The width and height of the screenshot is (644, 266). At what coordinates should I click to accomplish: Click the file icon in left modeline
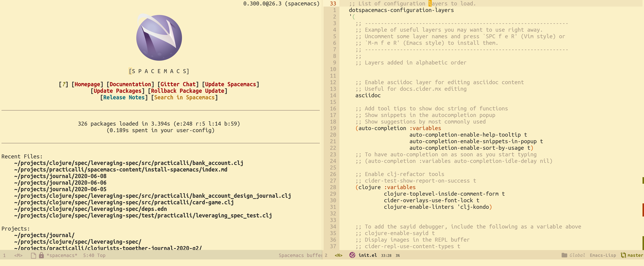[33, 255]
